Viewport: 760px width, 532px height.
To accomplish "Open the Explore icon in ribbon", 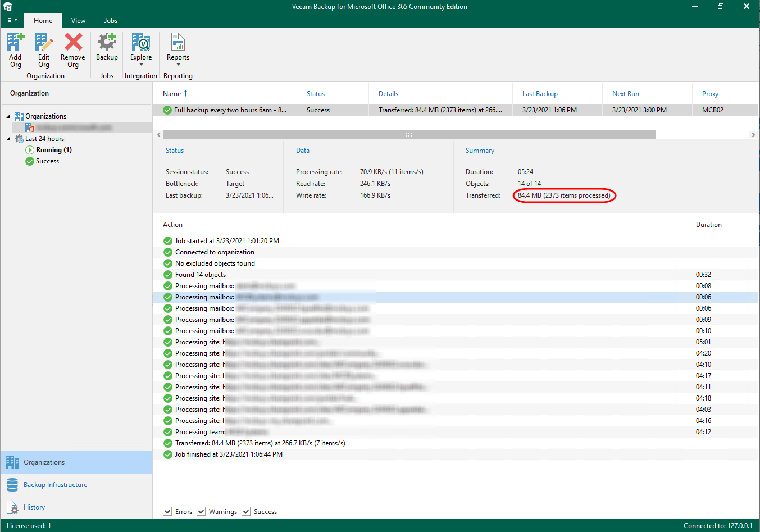I will (x=141, y=42).
